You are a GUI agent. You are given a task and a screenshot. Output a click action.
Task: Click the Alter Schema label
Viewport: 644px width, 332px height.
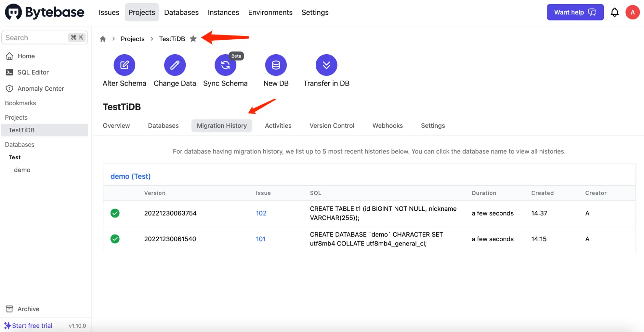[x=124, y=83]
